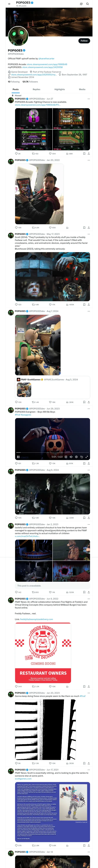
Task: Share the May 17, 2023 Blumhouse post
Action: (89, 305)
